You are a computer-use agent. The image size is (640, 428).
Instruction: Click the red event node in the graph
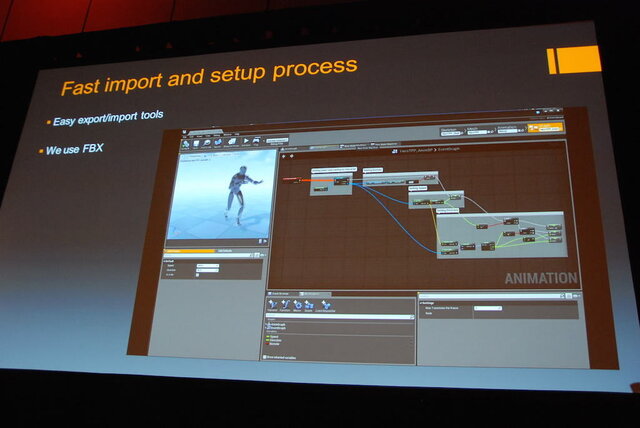292,179
